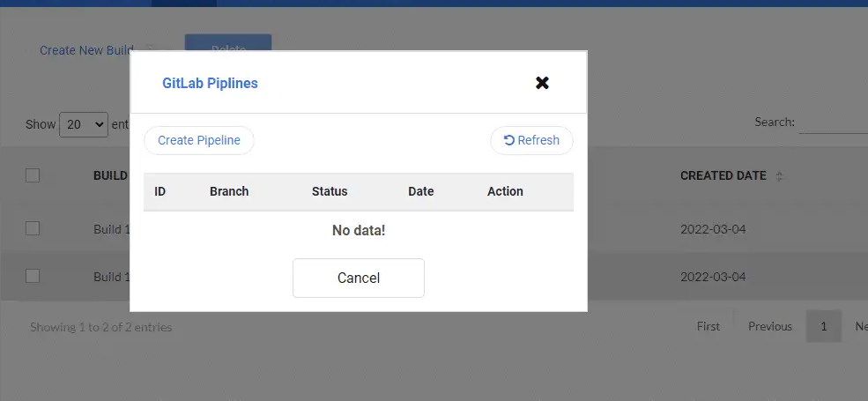Click the ID column header
The height and width of the screenshot is (401, 868).
click(x=160, y=191)
